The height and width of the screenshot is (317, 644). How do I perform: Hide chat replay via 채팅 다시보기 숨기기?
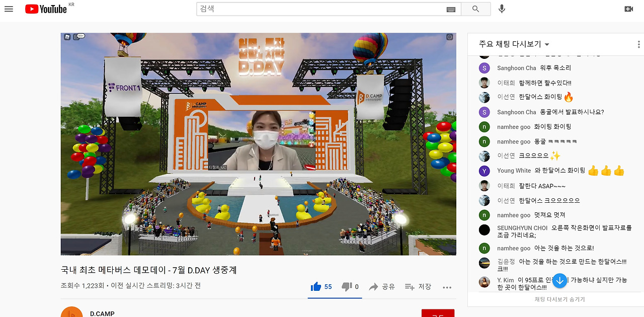click(x=559, y=299)
